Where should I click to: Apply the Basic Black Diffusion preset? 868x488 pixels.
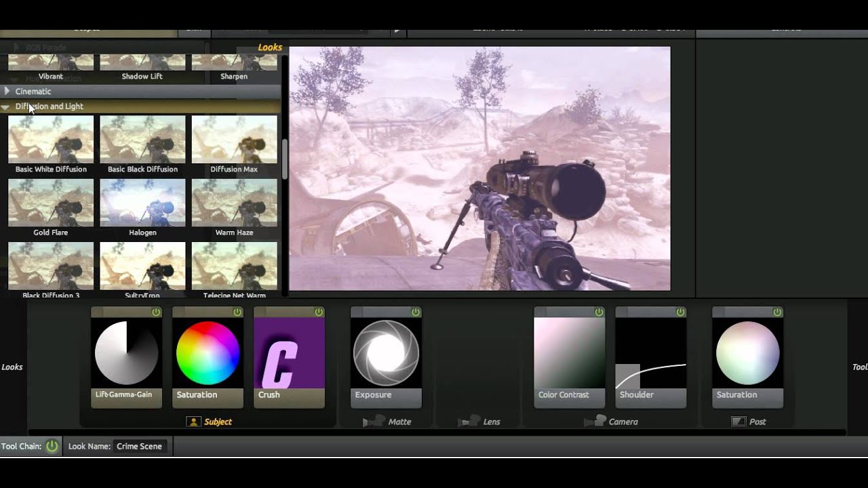tap(142, 144)
